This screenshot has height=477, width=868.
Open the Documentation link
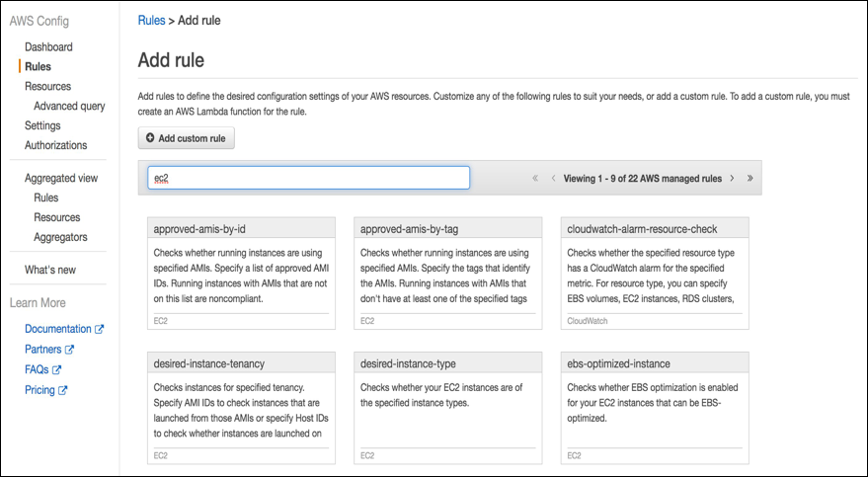[x=58, y=329]
